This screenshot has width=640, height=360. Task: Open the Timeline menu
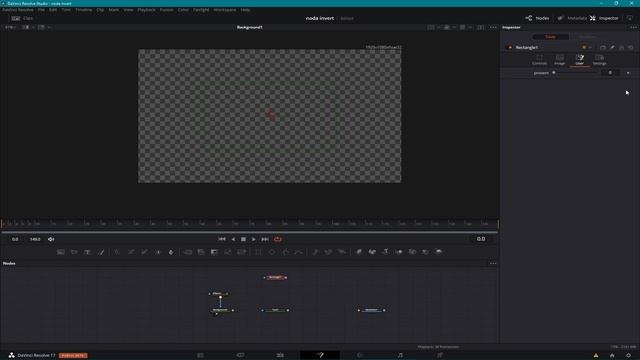83,10
